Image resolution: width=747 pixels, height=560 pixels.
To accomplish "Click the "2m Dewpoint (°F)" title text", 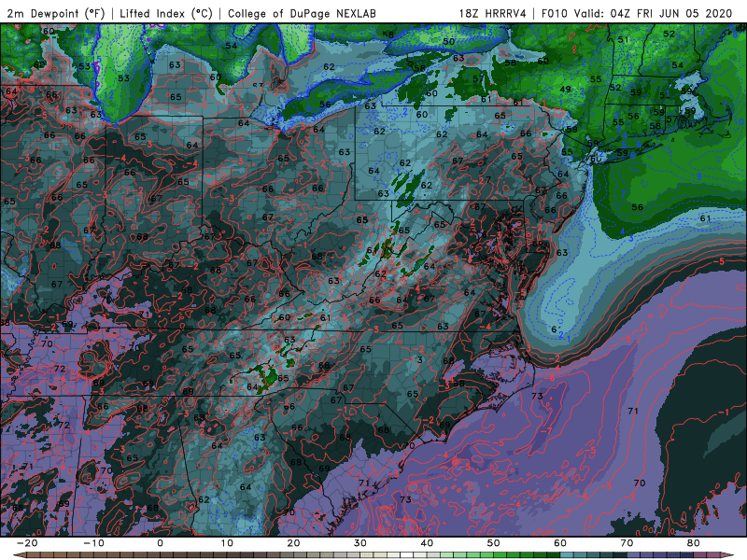I will (55, 13).
